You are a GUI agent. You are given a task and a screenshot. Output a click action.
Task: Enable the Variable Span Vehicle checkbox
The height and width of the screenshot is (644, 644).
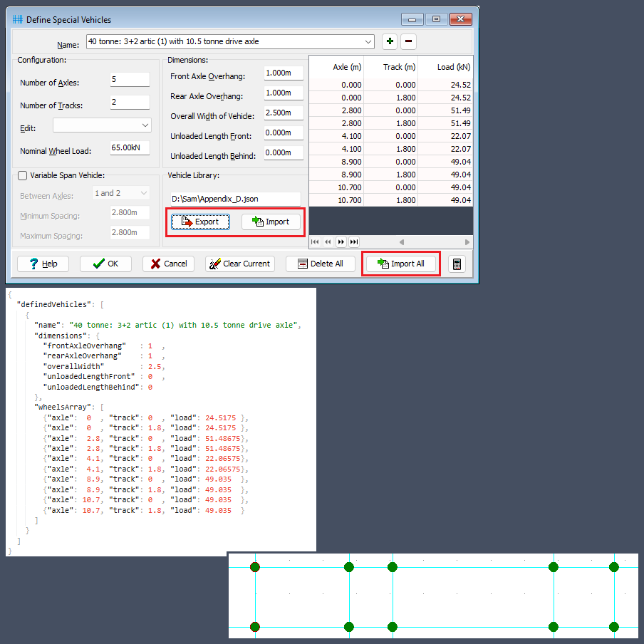(x=23, y=176)
